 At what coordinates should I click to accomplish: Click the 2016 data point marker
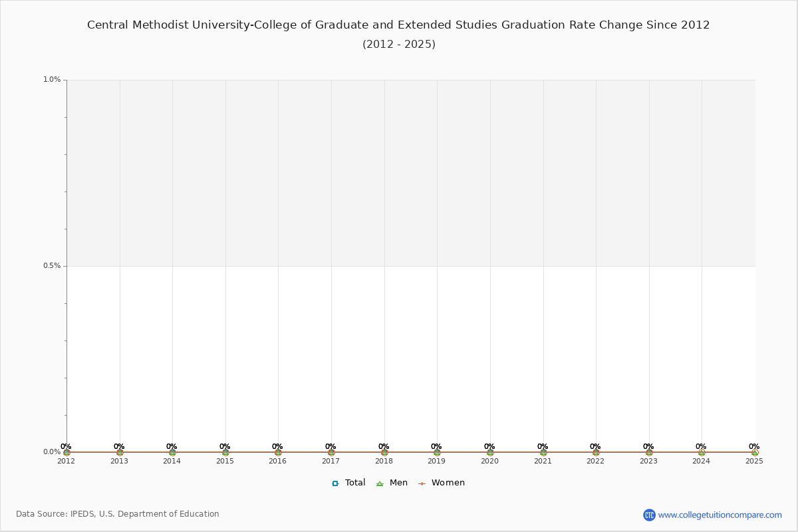coord(278,452)
